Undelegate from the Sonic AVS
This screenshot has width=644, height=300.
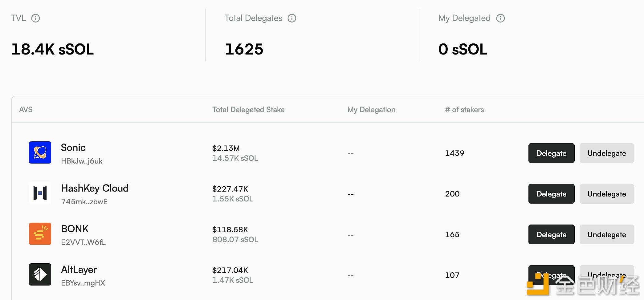tap(606, 153)
